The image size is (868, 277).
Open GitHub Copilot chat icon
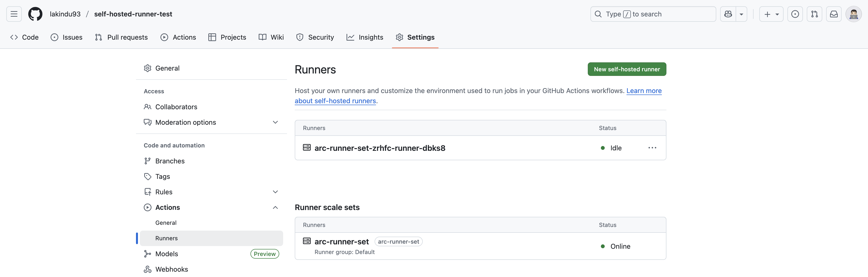(728, 14)
